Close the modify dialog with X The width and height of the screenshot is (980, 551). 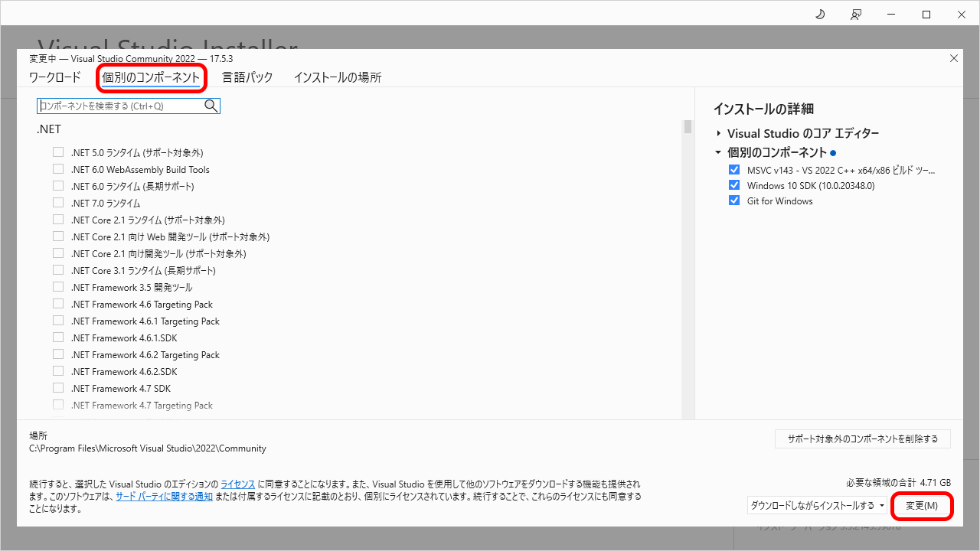pyautogui.click(x=953, y=58)
